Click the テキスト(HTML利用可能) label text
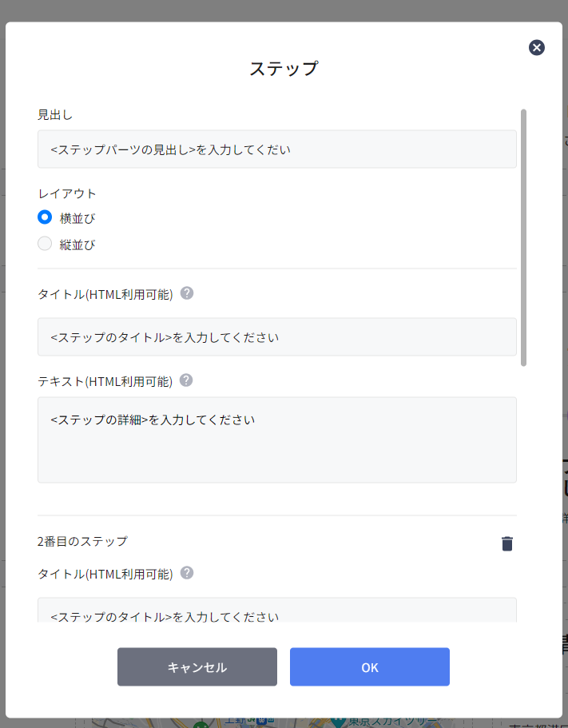Viewport: 568px width, 728px height. [105, 381]
